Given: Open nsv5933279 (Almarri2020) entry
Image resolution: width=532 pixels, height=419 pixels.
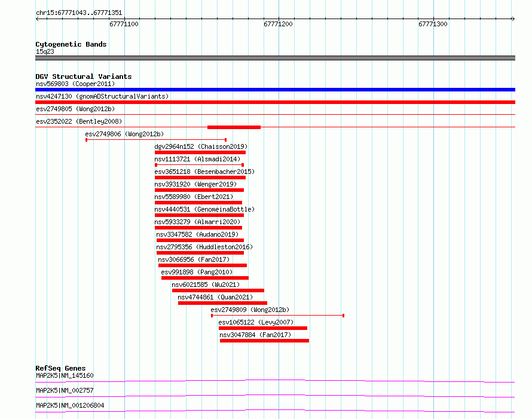Looking at the screenshot, I should [x=197, y=222].
